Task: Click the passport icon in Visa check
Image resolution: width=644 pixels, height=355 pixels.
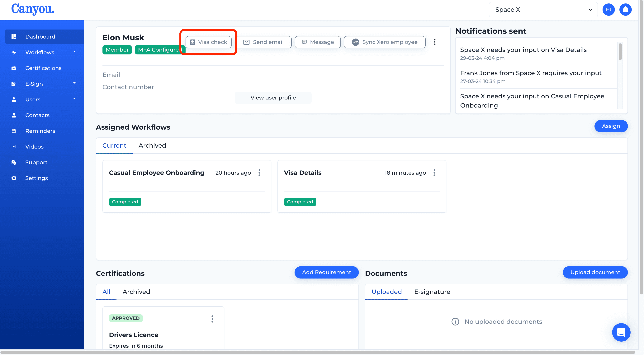Action: pyautogui.click(x=192, y=42)
